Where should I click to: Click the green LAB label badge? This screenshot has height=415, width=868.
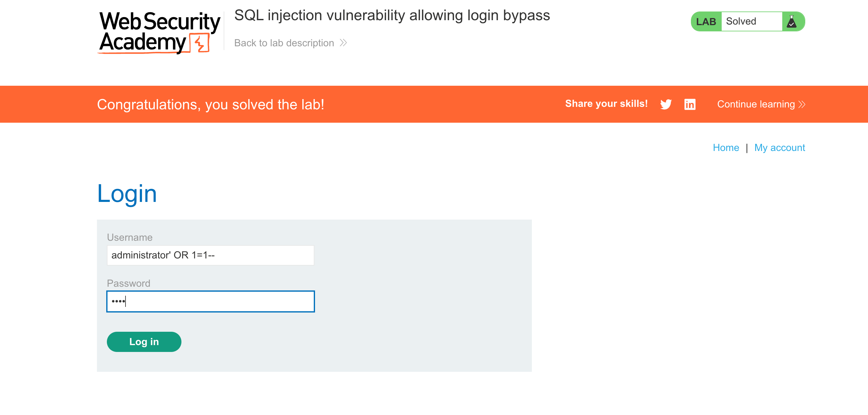(706, 21)
